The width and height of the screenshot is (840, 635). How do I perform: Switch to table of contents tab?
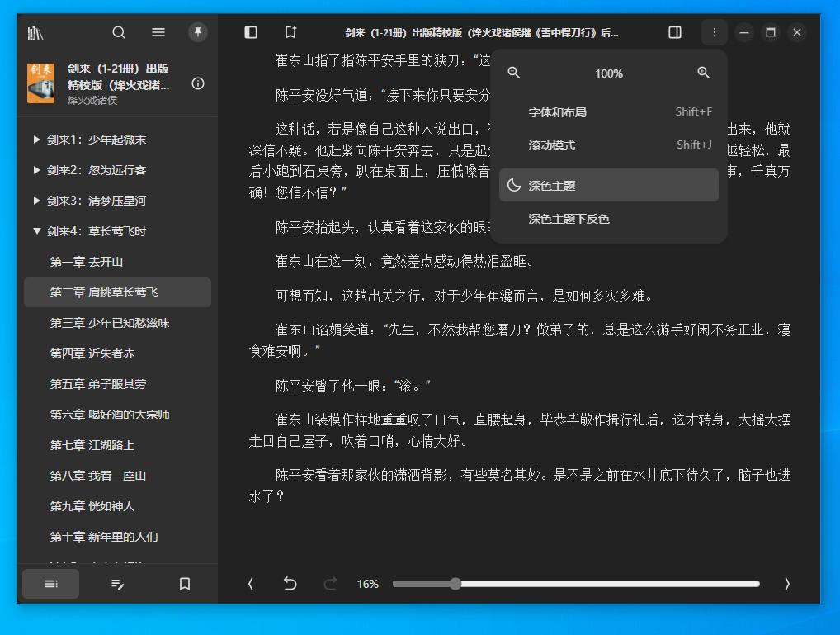(x=51, y=584)
